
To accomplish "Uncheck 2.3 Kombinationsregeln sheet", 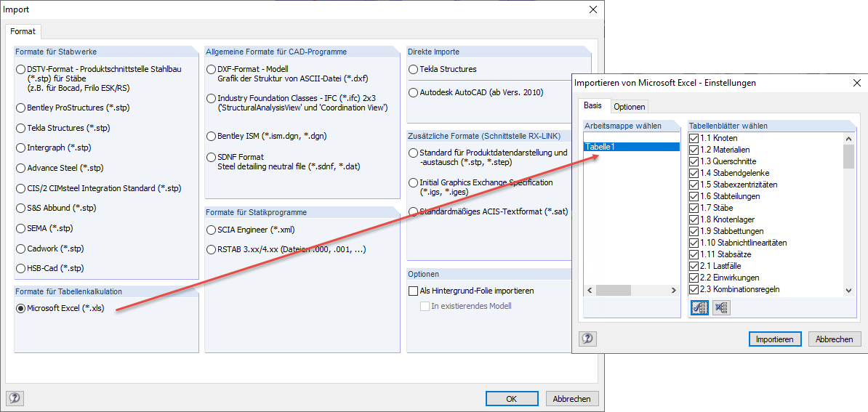I will pyautogui.click(x=694, y=289).
